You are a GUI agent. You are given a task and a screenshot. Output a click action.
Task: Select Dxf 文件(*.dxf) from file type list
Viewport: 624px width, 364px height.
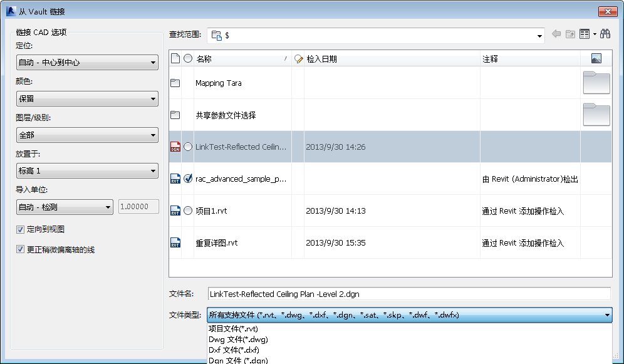pyautogui.click(x=234, y=350)
